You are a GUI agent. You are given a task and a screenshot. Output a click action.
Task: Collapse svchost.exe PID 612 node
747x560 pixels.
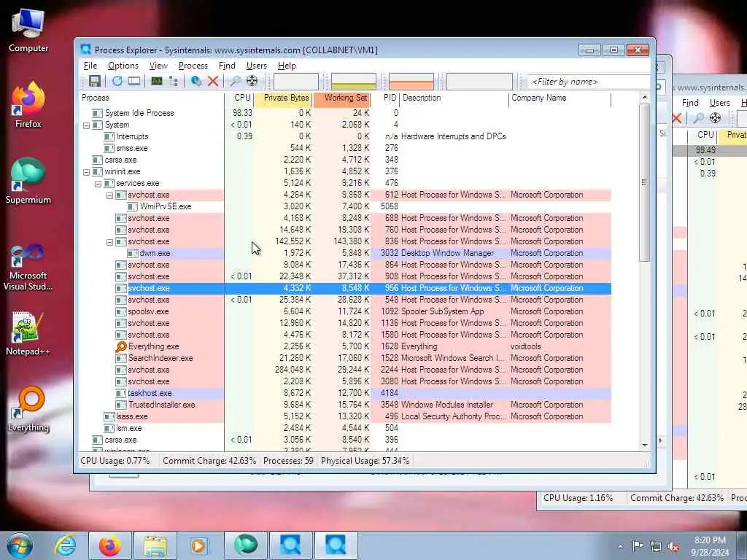click(x=109, y=195)
